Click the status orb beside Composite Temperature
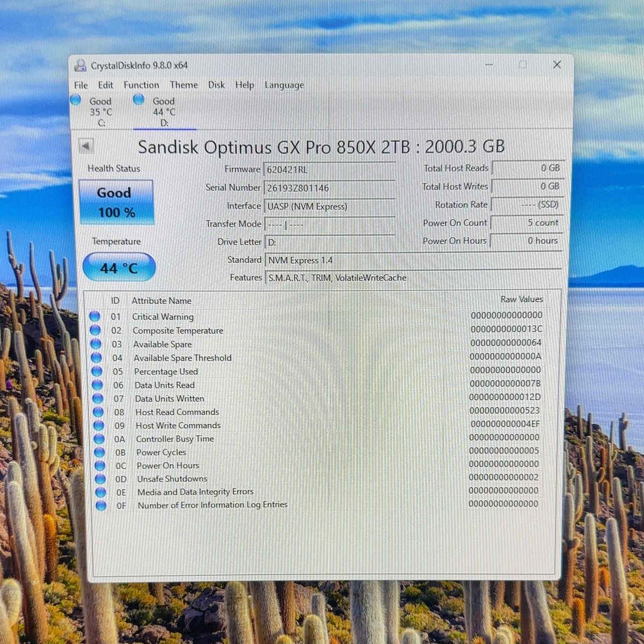 pos(96,330)
